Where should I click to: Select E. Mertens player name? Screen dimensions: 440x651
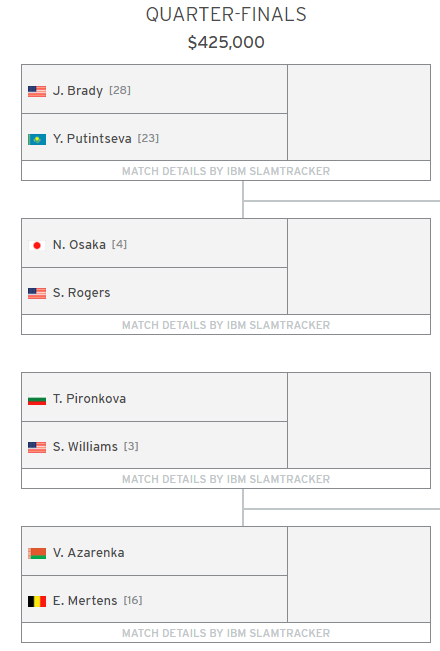85,601
